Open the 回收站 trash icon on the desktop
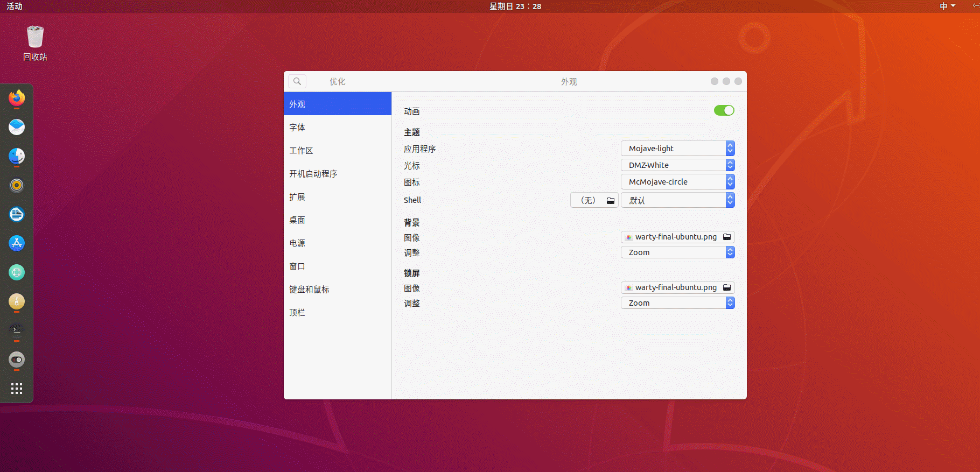 click(35, 43)
